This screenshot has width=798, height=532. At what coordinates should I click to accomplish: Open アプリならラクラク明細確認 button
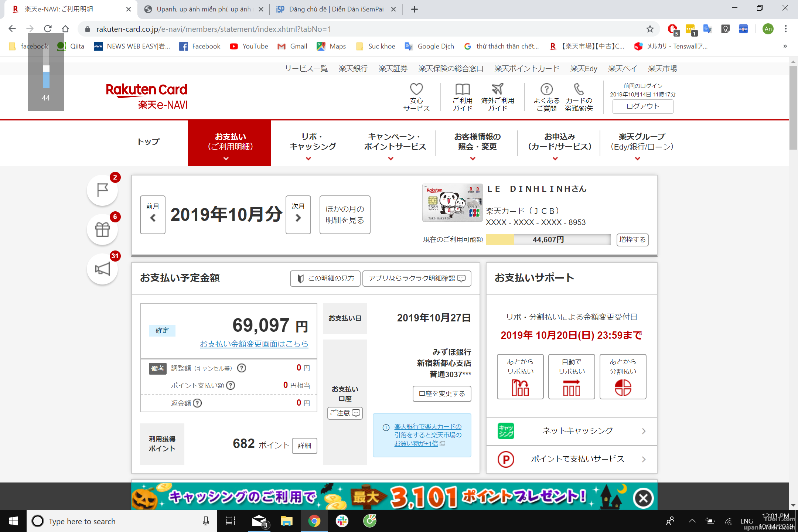(x=417, y=278)
